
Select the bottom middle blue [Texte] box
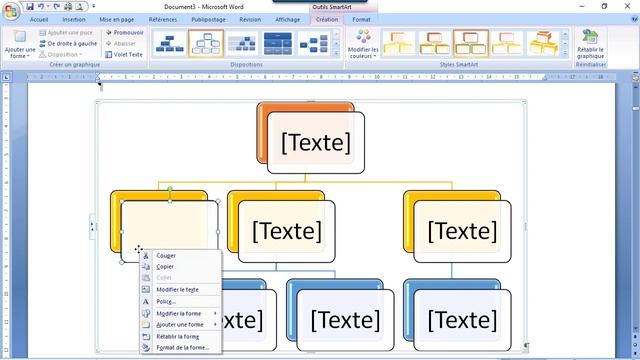click(x=345, y=320)
